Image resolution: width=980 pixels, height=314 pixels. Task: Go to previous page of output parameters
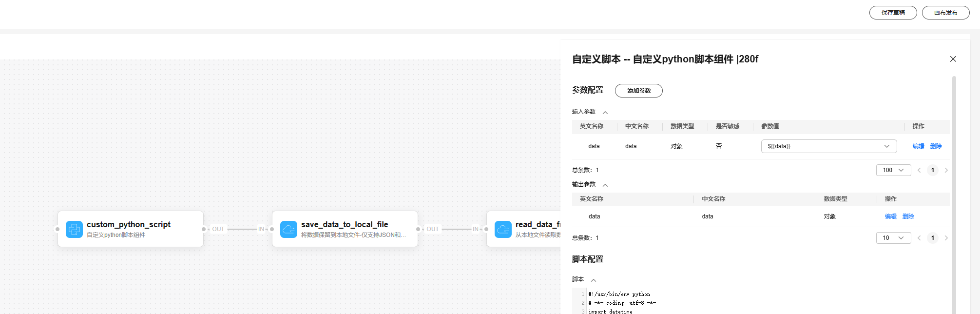(x=919, y=238)
